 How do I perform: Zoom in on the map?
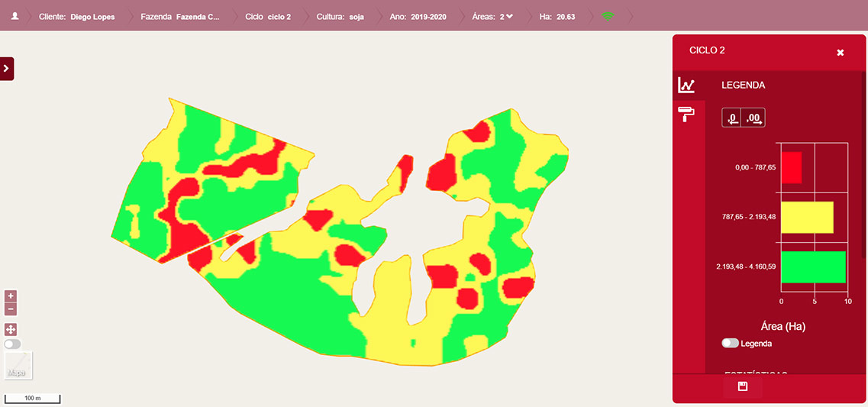[11, 296]
